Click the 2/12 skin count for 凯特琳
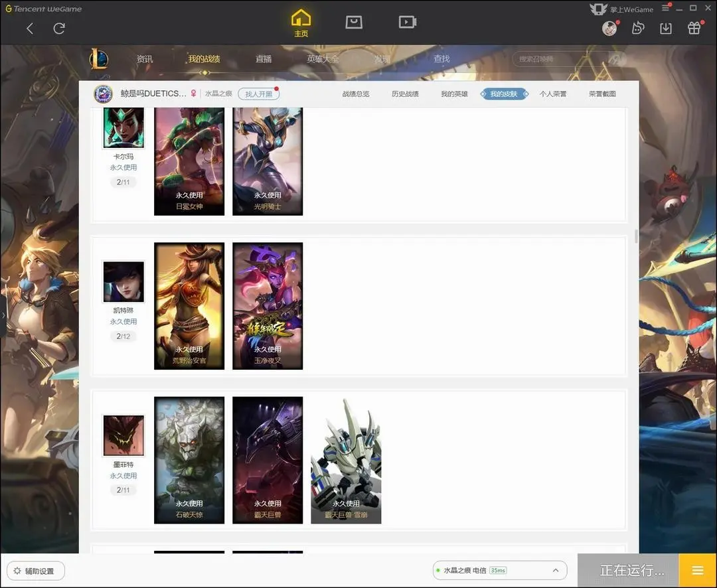 (123, 336)
